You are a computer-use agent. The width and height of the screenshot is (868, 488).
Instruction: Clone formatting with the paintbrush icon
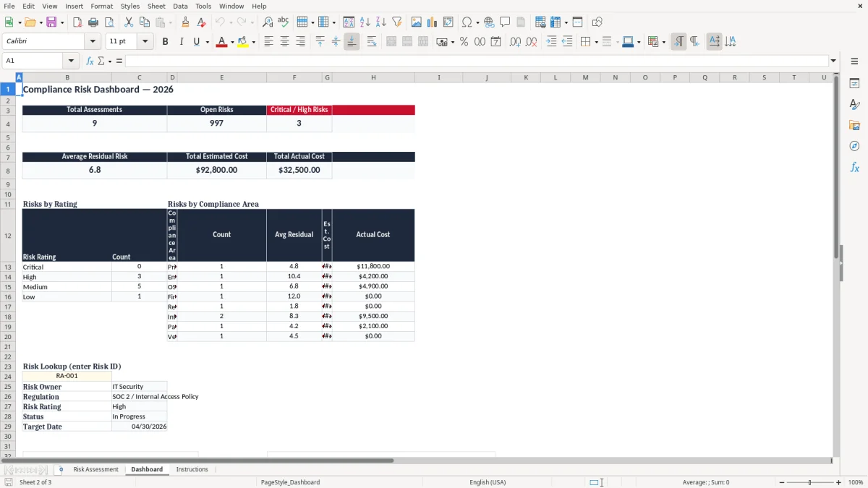click(186, 22)
